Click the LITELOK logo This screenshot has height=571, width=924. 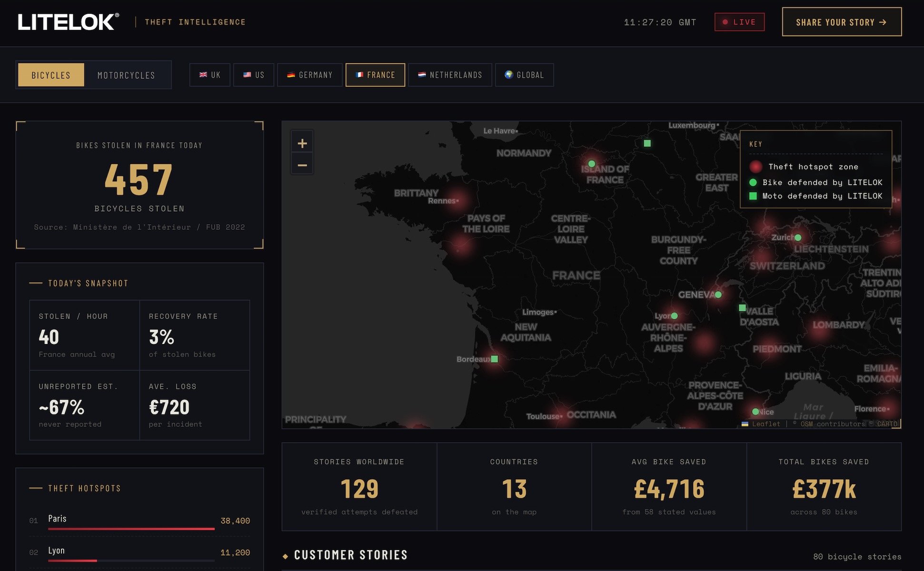click(x=69, y=22)
